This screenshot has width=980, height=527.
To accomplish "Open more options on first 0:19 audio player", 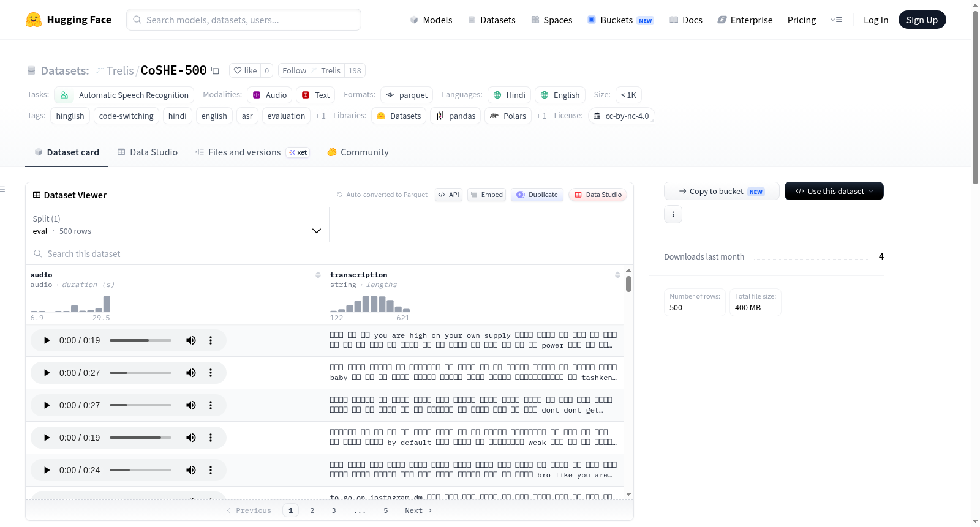I will [x=211, y=340].
